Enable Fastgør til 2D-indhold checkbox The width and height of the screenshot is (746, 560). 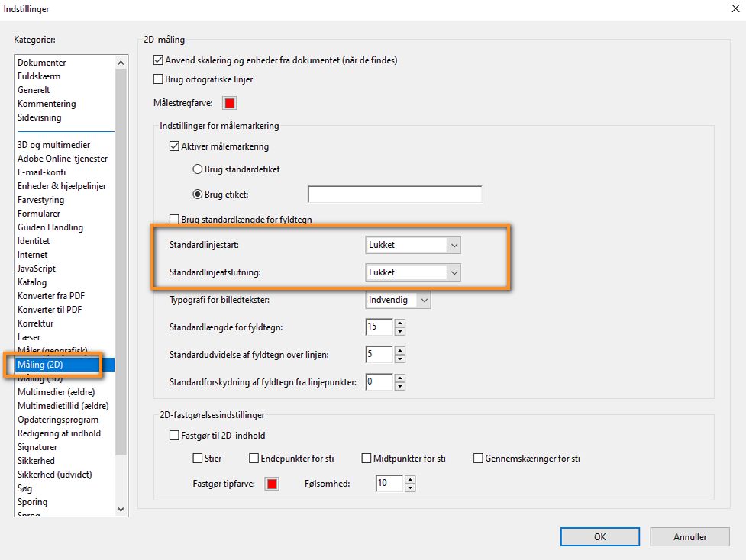click(174, 436)
